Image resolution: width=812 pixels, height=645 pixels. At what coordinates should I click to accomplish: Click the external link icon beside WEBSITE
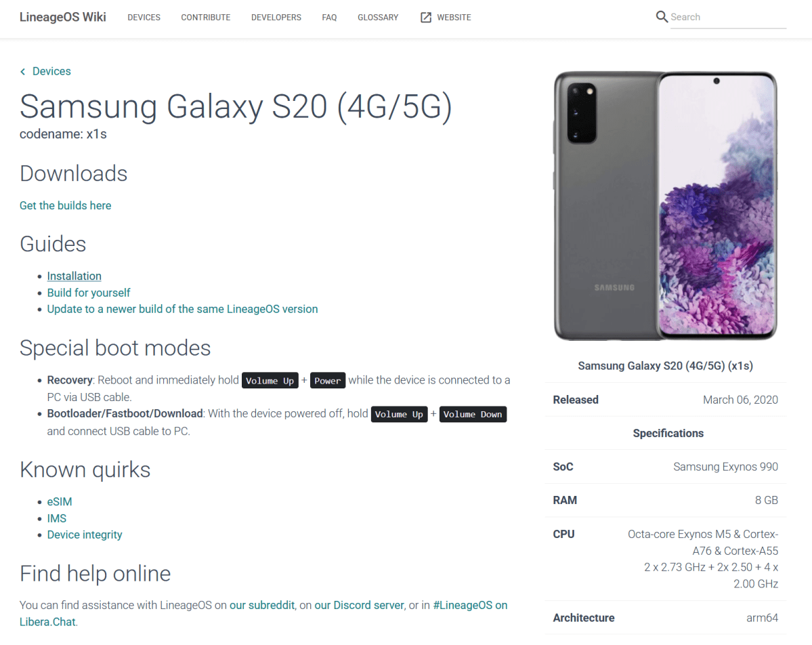click(x=425, y=17)
